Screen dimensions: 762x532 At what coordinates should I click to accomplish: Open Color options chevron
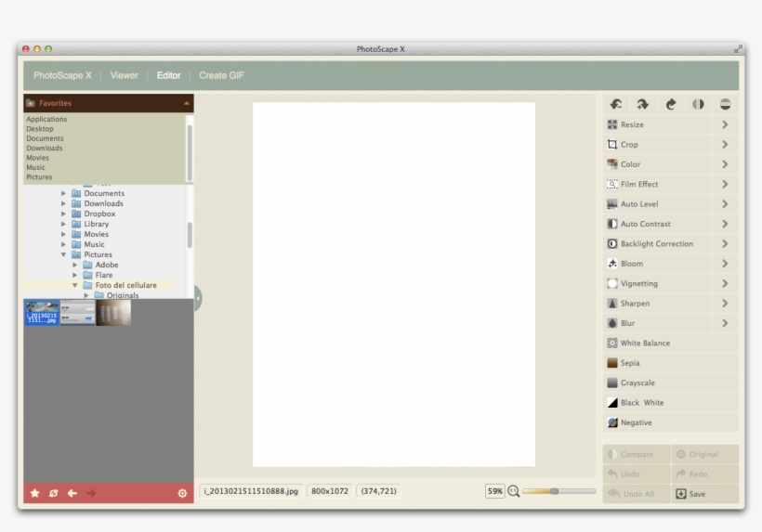(725, 164)
